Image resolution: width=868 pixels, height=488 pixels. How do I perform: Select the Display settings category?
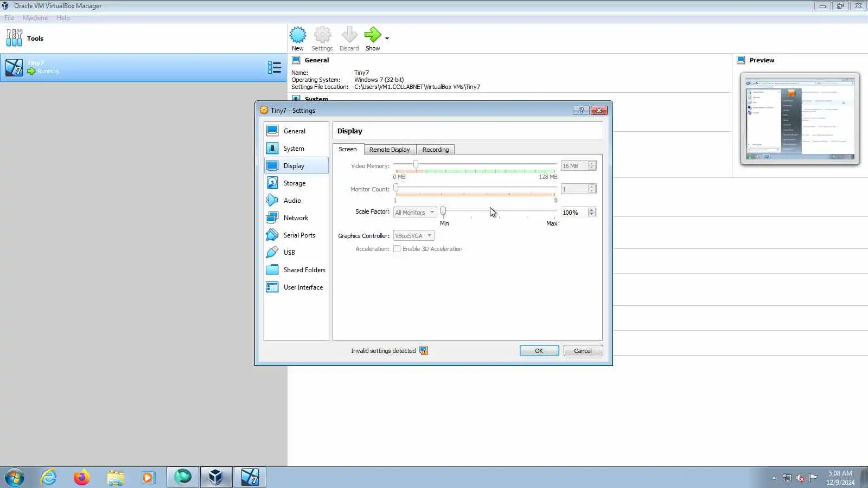pyautogui.click(x=296, y=166)
